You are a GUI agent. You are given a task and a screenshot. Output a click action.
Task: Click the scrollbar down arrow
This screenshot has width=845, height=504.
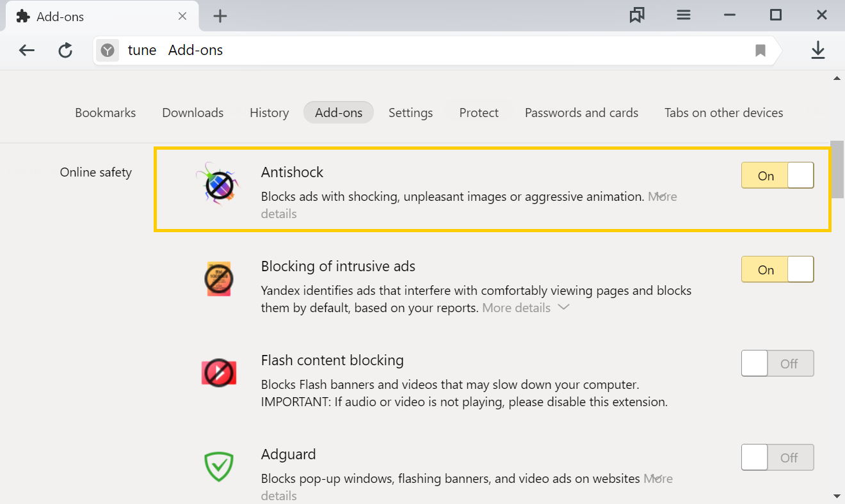click(837, 496)
